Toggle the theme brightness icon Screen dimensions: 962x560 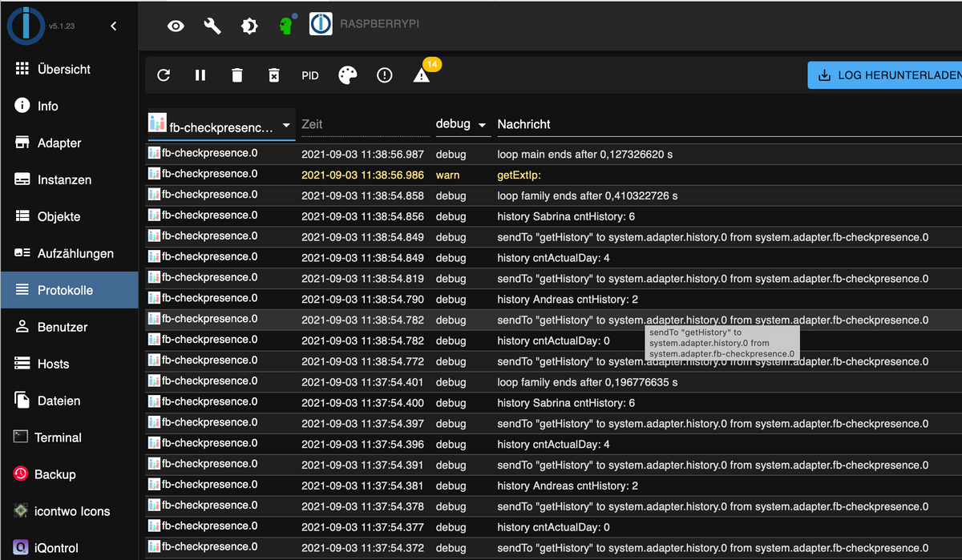pyautogui.click(x=249, y=26)
